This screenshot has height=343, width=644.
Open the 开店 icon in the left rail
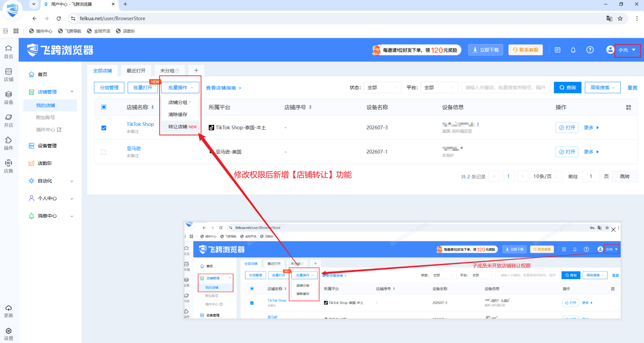pyautogui.click(x=9, y=120)
